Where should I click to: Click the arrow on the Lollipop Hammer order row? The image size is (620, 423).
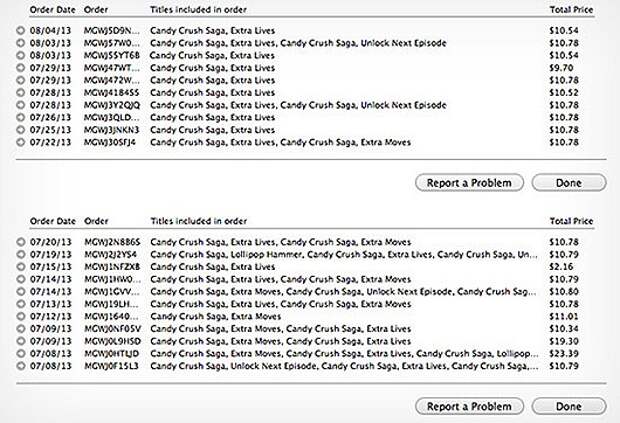click(x=21, y=254)
